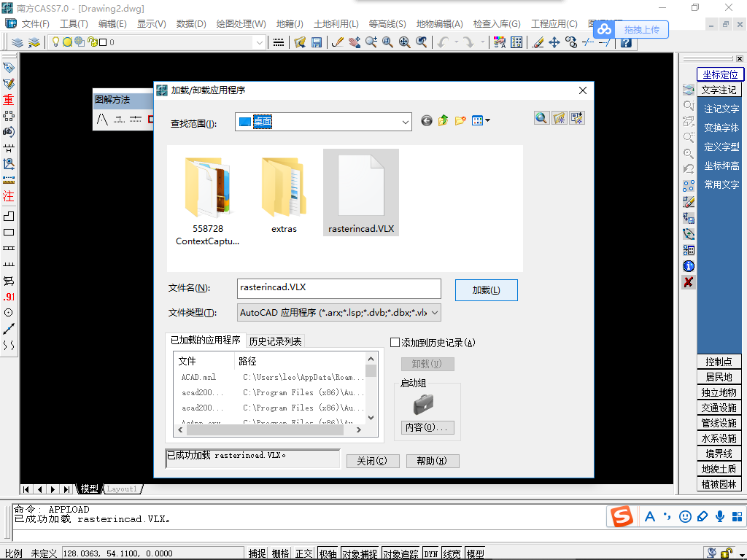Image resolution: width=747 pixels, height=560 pixels.
Task: Open the 查找范围 location dropdown
Action: [x=405, y=122]
